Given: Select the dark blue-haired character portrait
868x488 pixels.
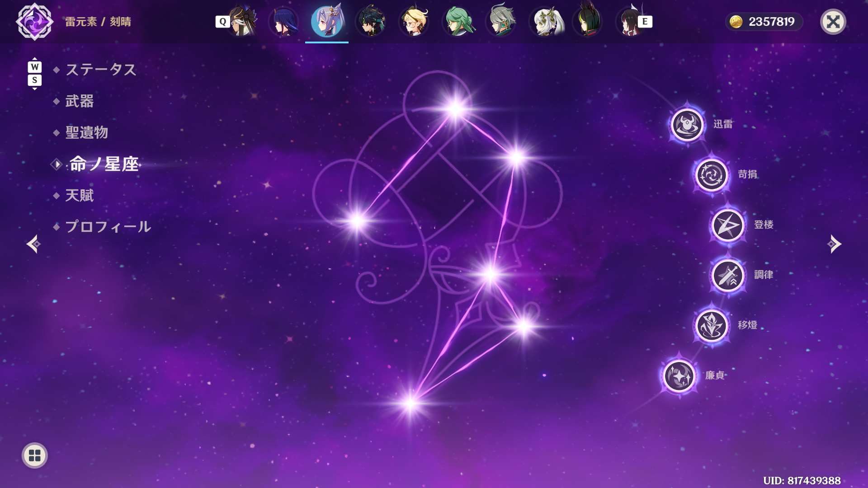Looking at the screenshot, I should 284,21.
